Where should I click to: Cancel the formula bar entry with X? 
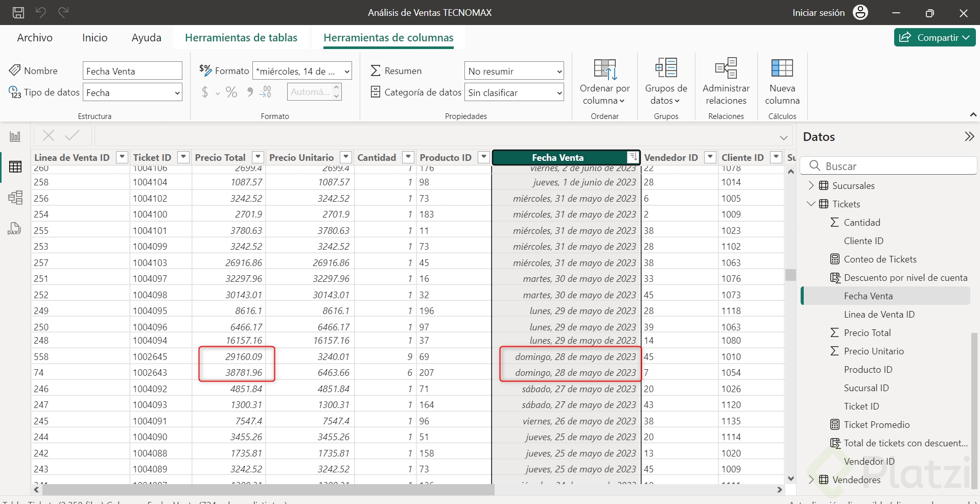(x=49, y=135)
